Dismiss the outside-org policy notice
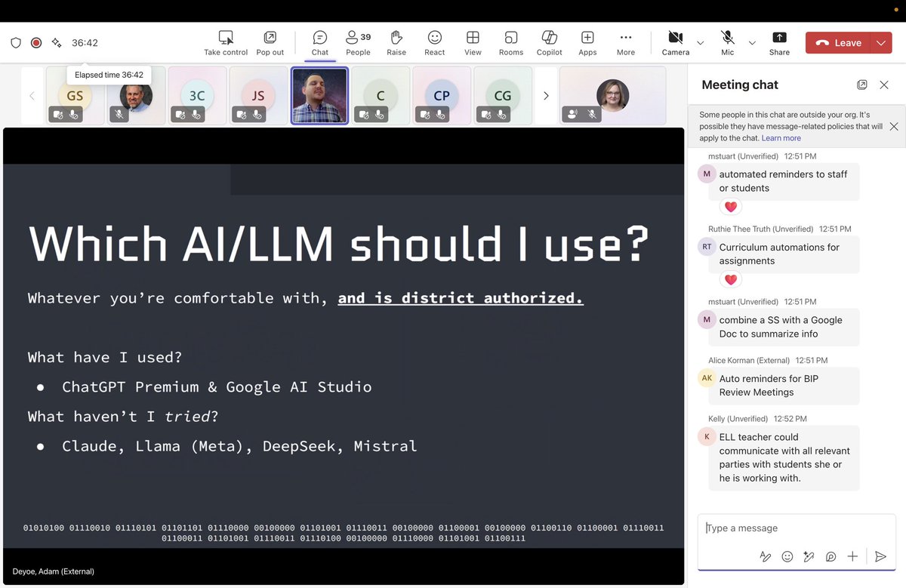The image size is (906, 588). pyautogui.click(x=894, y=126)
